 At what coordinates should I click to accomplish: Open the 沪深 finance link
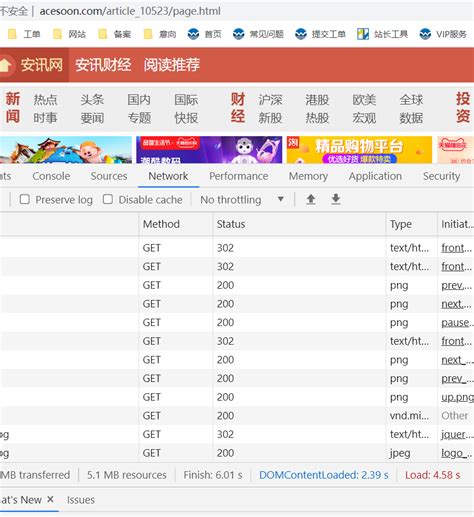tap(270, 100)
